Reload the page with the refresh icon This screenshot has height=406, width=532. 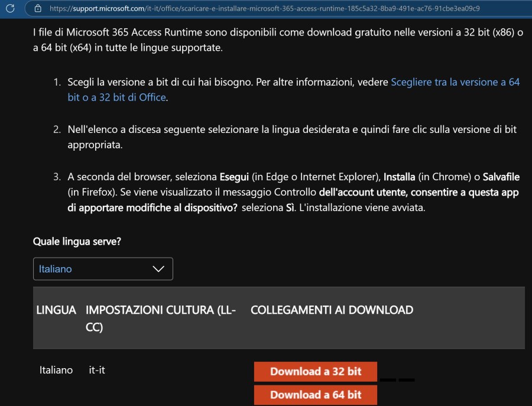[9, 8]
